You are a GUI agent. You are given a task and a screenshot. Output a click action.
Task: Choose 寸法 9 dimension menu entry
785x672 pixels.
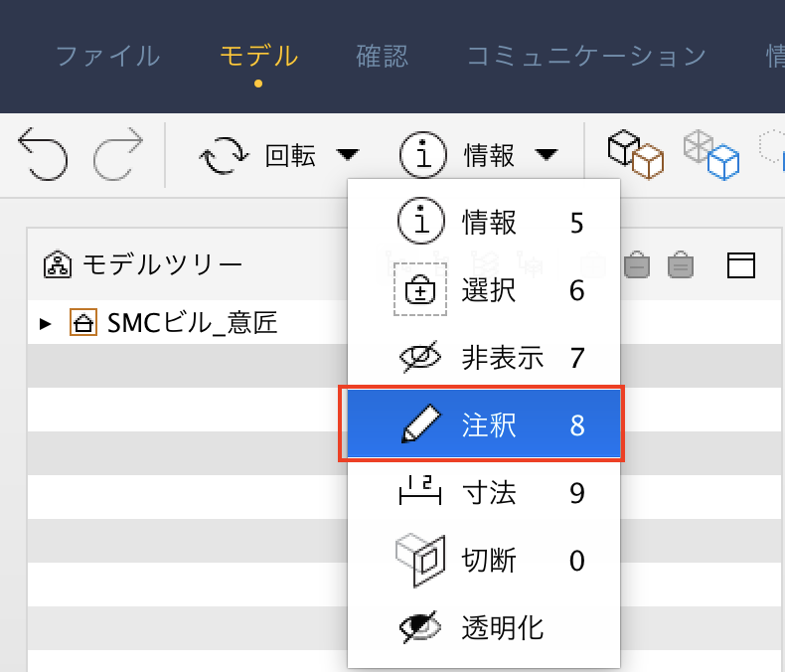coord(484,492)
